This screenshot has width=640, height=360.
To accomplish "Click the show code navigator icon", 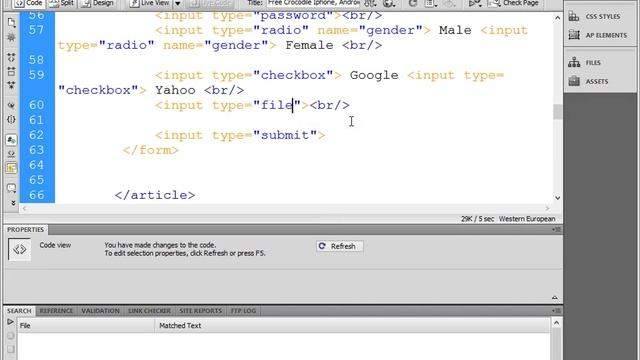I will coord(11,37).
